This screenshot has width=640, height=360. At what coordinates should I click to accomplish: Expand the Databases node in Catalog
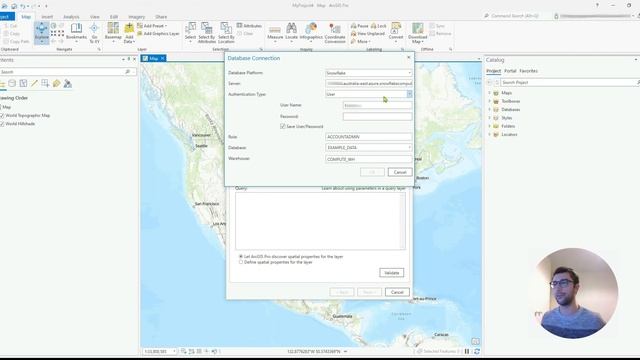(489, 109)
